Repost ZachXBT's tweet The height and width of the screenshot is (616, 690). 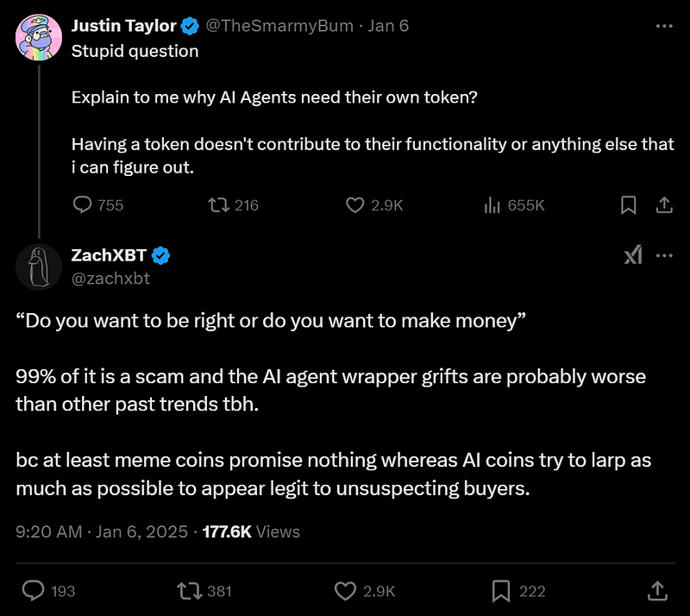coord(187,590)
